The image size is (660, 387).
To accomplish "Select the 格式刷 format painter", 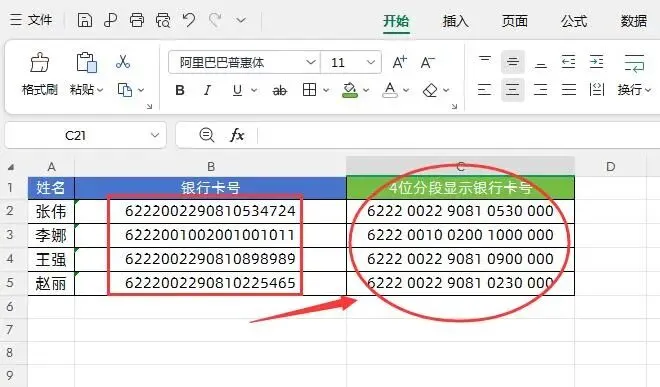I will point(40,74).
